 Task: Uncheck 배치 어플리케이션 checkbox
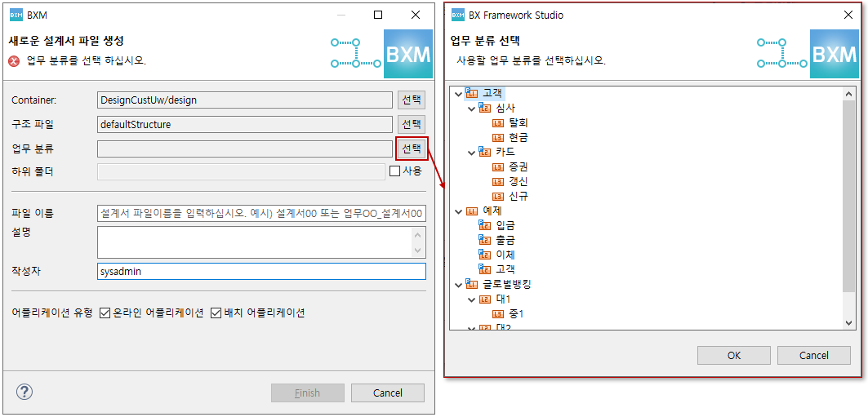tap(216, 313)
